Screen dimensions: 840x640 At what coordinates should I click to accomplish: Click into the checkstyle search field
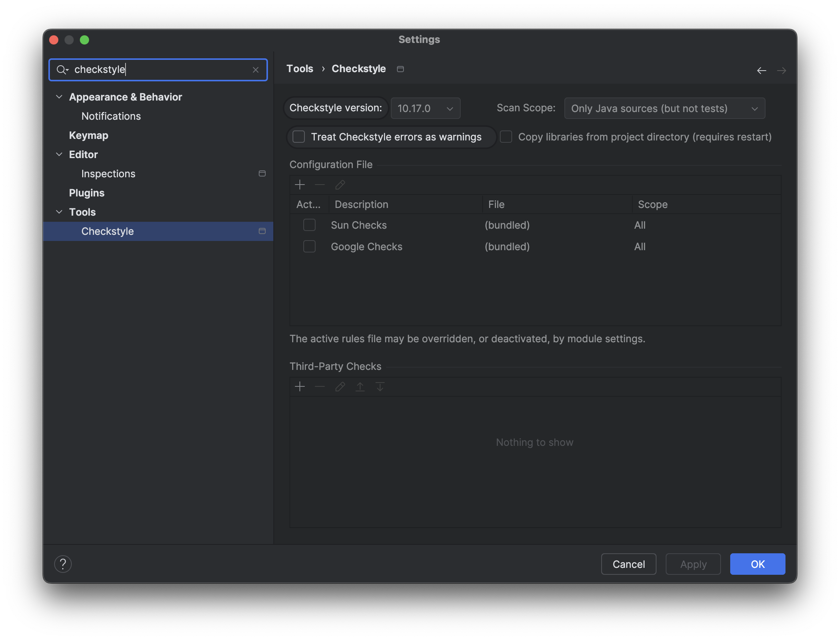pos(161,70)
